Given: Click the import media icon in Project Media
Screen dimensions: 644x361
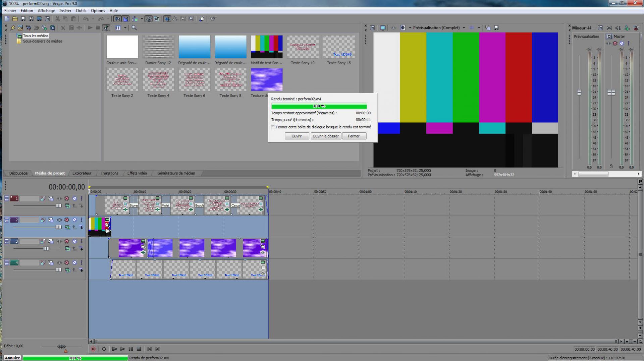Looking at the screenshot, I should pos(20,28).
